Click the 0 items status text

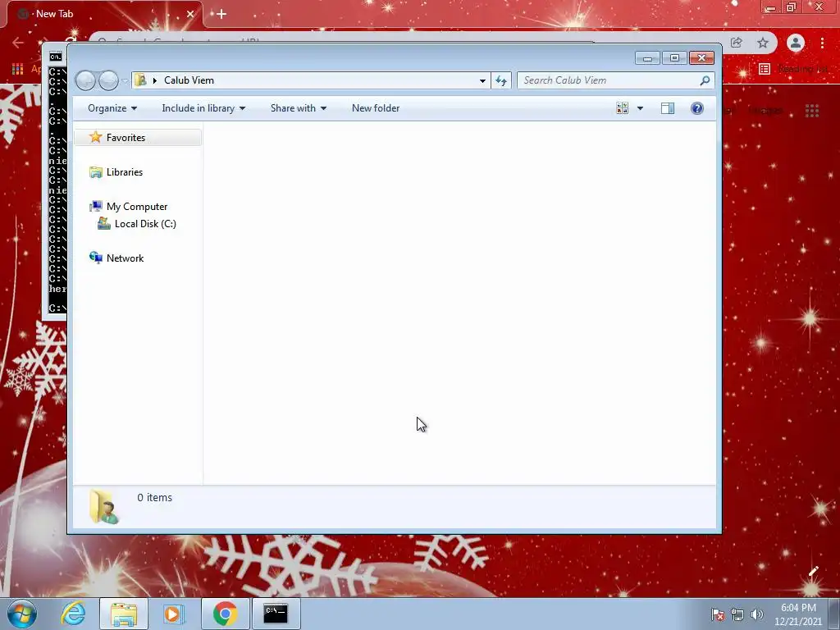click(x=154, y=498)
